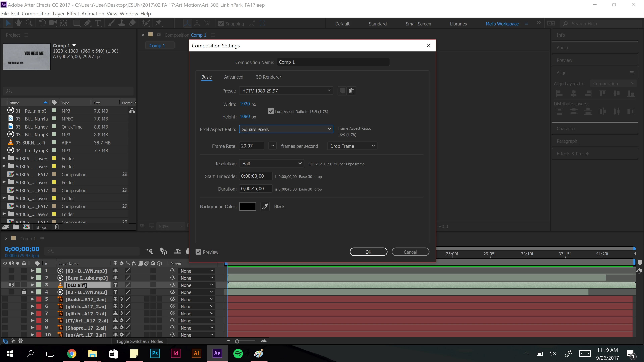Select the Hand tool in toolbar
The width and height of the screenshot is (644, 362).
point(18,23)
